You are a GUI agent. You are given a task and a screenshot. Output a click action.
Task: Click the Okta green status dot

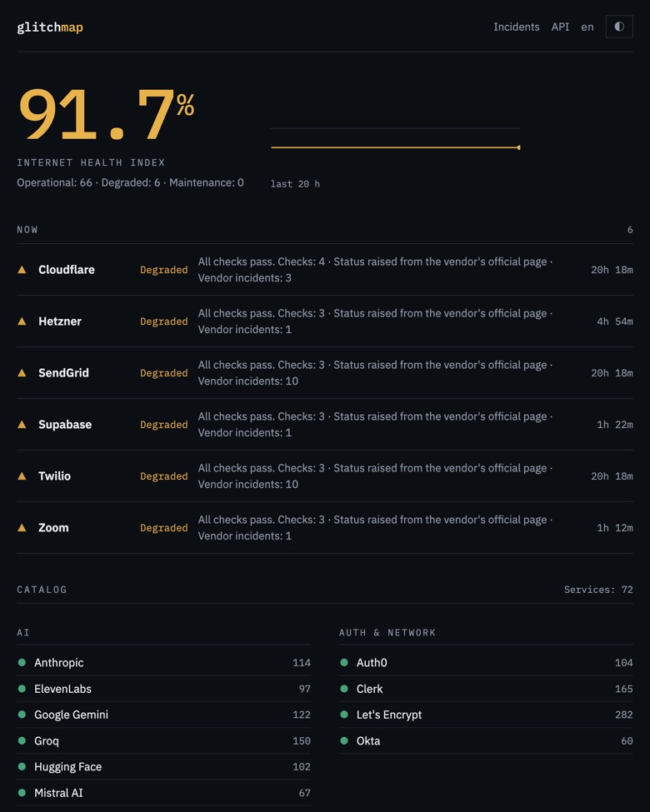(x=344, y=740)
